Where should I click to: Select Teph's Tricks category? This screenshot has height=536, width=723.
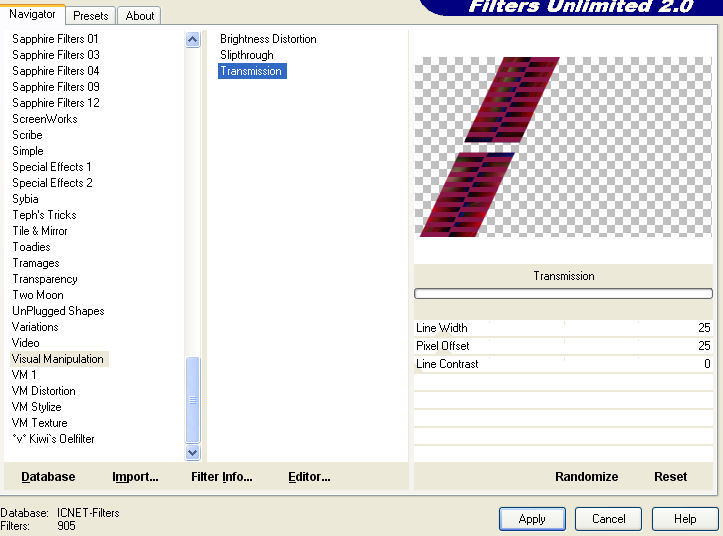[x=44, y=215]
